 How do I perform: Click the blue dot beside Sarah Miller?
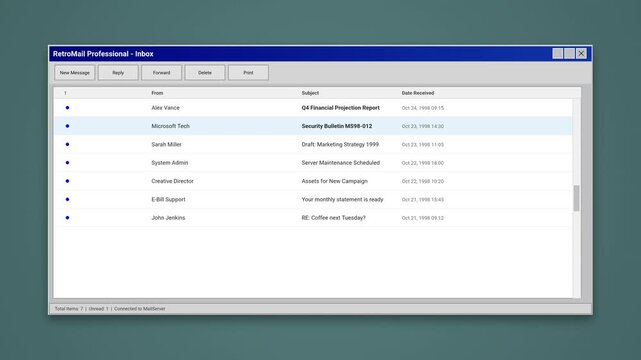67,144
